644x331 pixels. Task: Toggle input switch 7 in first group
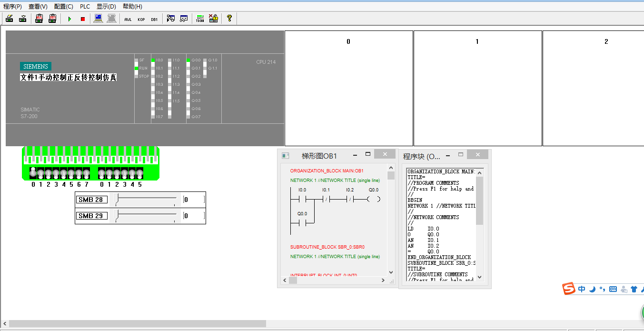(x=86, y=173)
